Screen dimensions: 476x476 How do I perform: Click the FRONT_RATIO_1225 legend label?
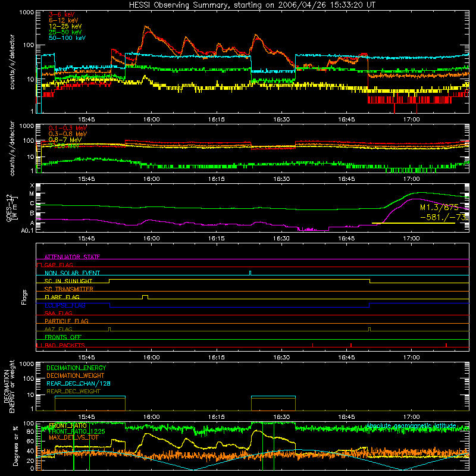click(77, 431)
